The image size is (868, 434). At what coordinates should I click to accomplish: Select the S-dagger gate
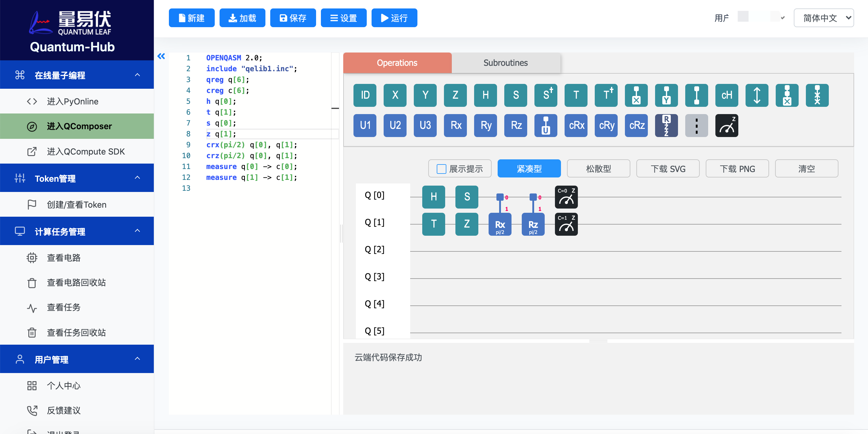click(x=546, y=95)
